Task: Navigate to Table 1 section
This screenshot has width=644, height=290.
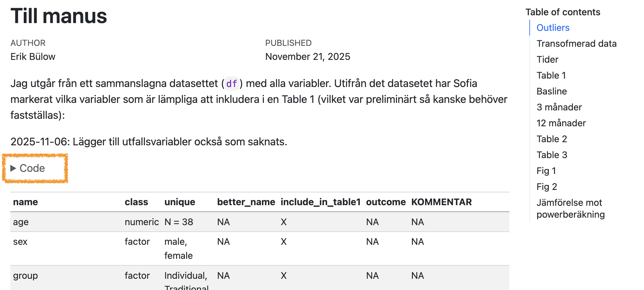Action: (x=551, y=75)
